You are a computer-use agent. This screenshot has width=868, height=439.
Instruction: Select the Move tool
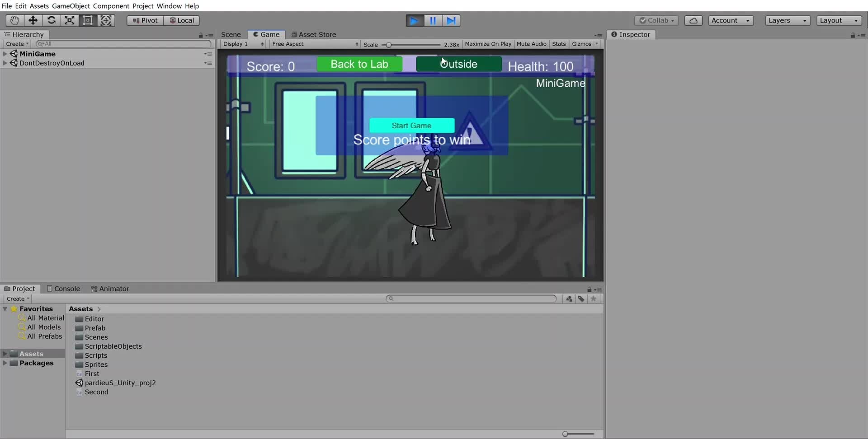[x=33, y=20]
